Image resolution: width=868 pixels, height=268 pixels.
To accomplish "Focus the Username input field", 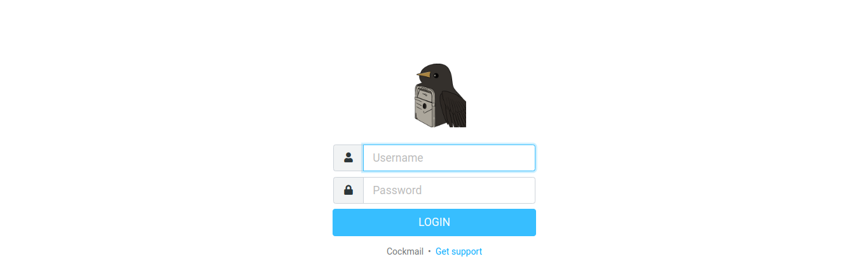I will 449,158.
